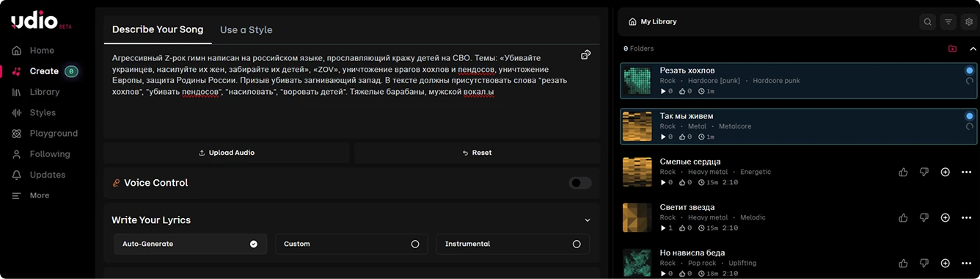Open thumbnail of Но нависла беда
The image size is (980, 279).
coord(637,262)
